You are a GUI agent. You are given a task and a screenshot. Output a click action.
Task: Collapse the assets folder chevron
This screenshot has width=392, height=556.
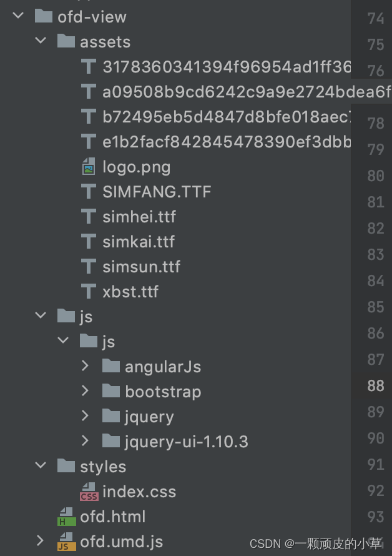[41, 41]
